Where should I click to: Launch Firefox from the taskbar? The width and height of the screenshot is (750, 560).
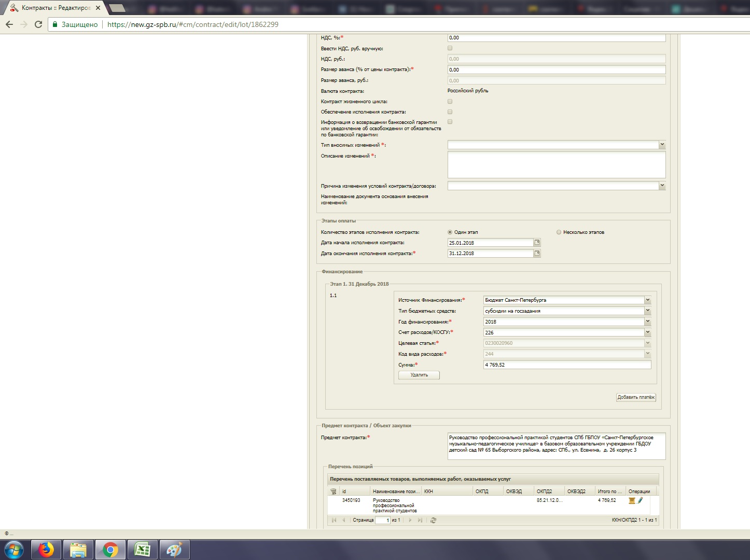click(x=46, y=550)
